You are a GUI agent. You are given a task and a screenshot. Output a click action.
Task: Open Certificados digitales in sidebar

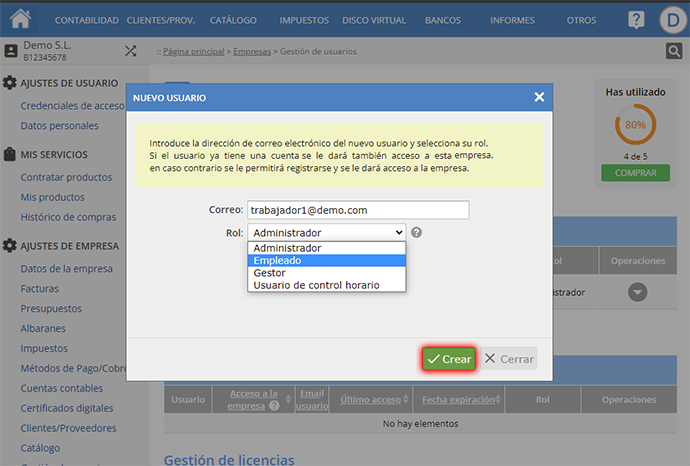pos(67,408)
